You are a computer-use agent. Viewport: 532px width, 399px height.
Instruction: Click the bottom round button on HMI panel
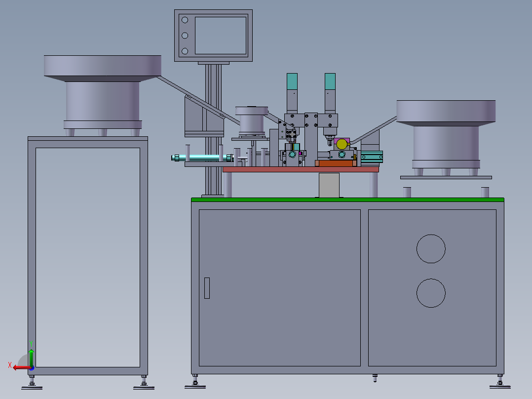(185, 51)
